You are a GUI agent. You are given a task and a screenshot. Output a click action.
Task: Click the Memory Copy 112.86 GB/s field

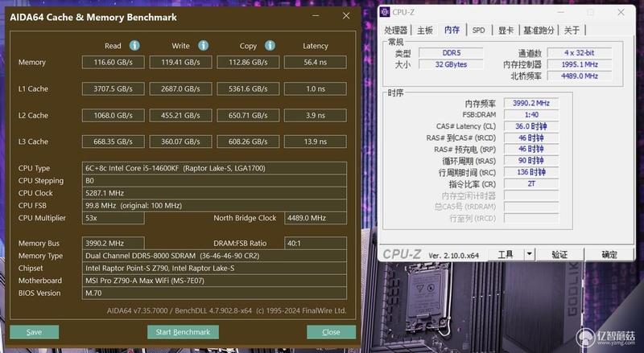(248, 63)
